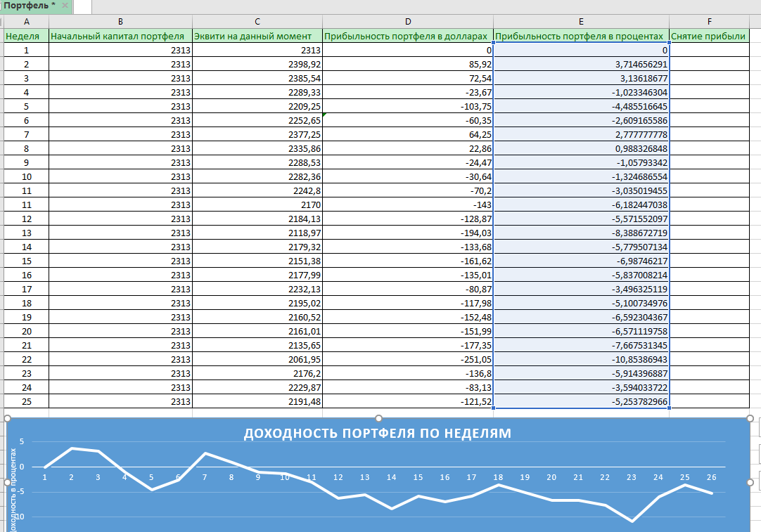
Task: Select the cell with value -251,05
Action: click(x=408, y=359)
